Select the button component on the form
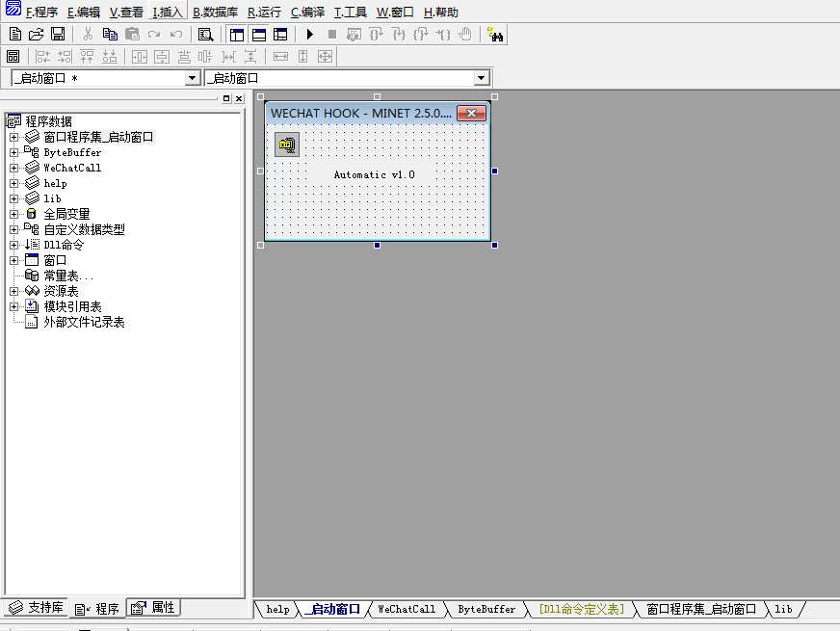The height and width of the screenshot is (631, 840). [287, 145]
